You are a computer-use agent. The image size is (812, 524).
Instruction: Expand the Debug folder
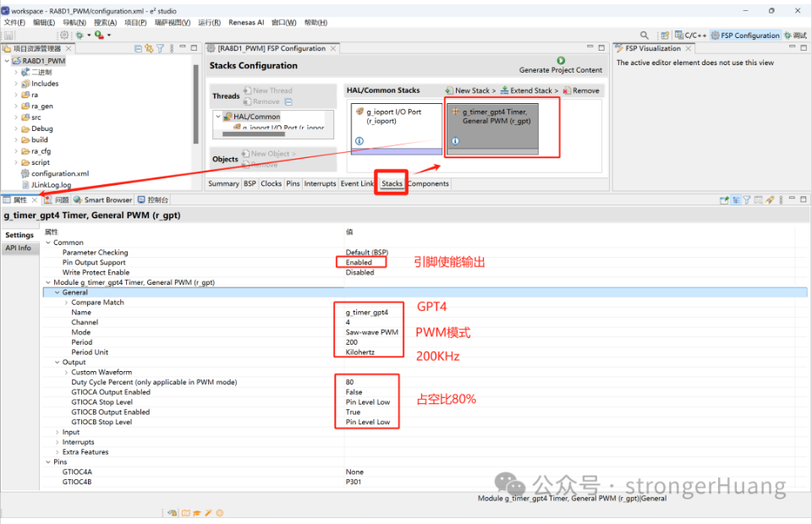coord(16,128)
